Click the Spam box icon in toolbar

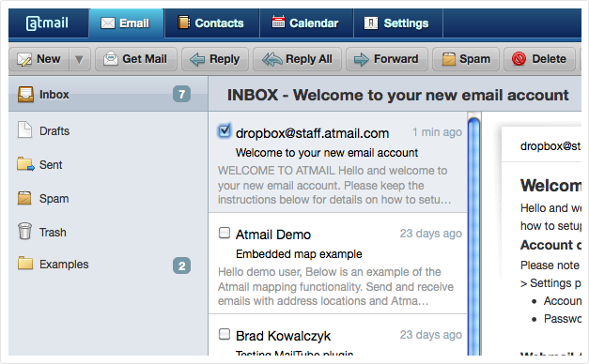pos(448,59)
